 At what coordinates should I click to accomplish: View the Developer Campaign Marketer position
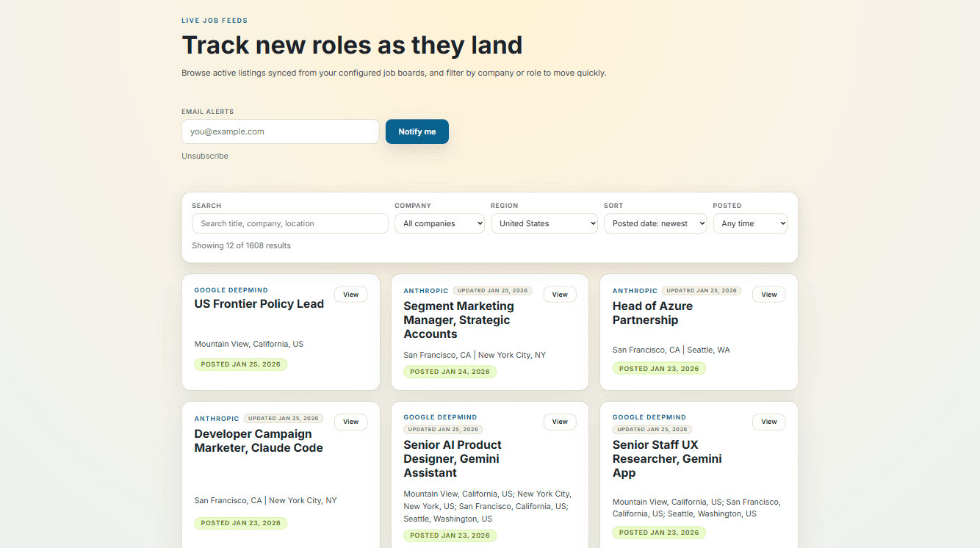coord(350,422)
